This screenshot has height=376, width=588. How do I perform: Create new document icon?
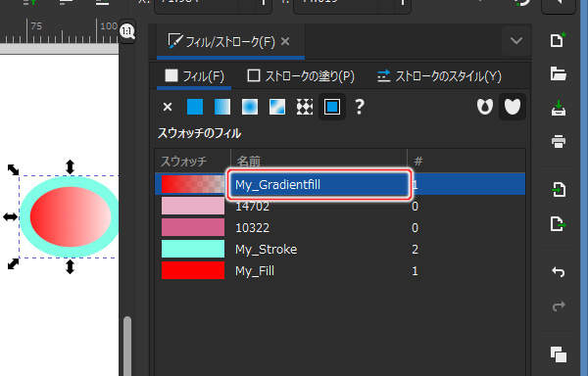pos(558,40)
